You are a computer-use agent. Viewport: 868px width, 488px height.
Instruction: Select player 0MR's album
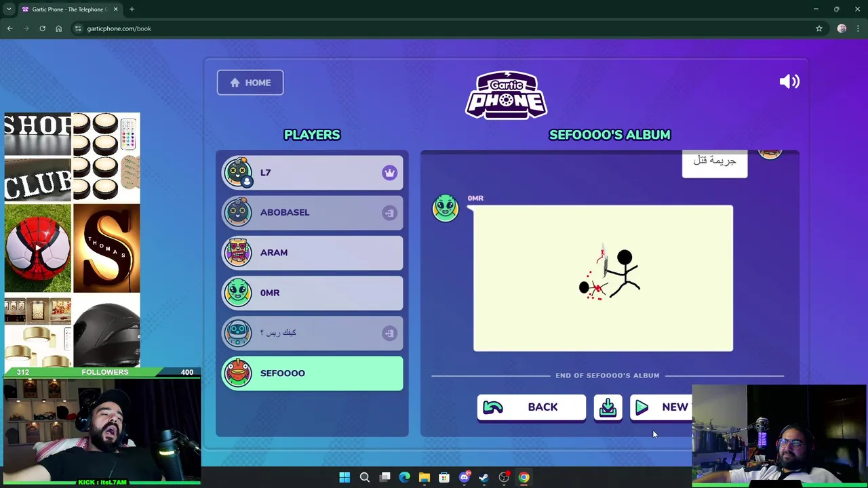pos(313,293)
